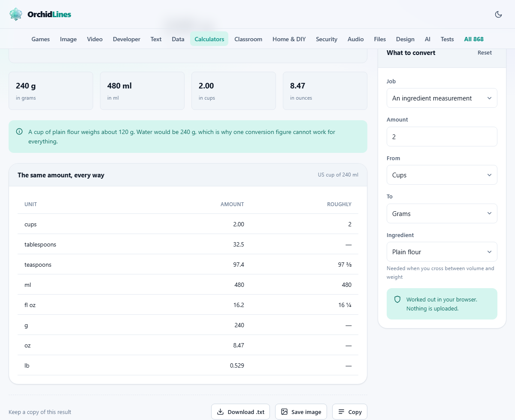This screenshot has height=420, width=515.
Task: Select the Calculators tab
Action: coord(209,39)
